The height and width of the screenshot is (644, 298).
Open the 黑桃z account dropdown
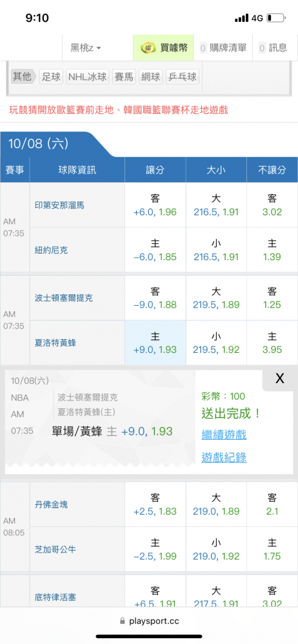pos(86,48)
